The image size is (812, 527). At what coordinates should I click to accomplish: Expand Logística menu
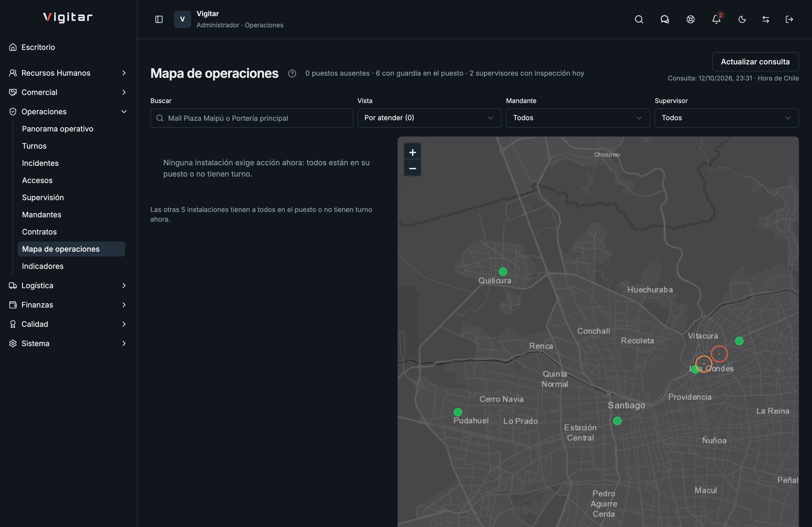click(68, 286)
